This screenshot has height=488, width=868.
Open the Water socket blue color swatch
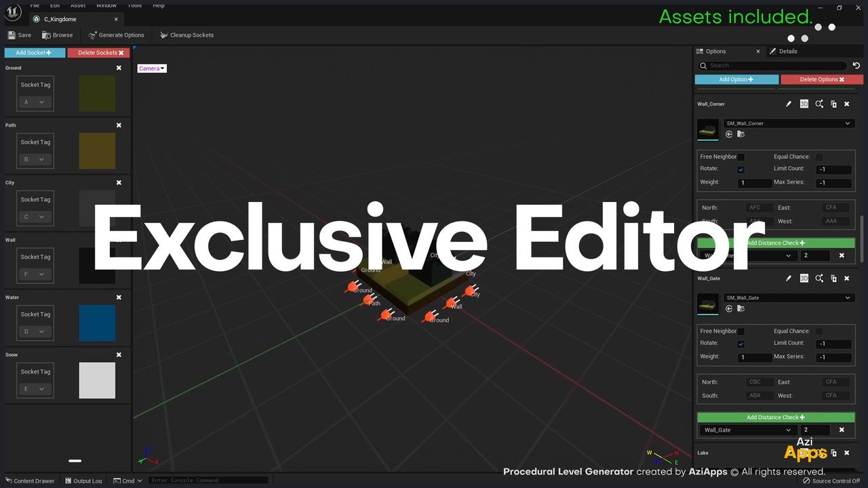[x=97, y=323]
